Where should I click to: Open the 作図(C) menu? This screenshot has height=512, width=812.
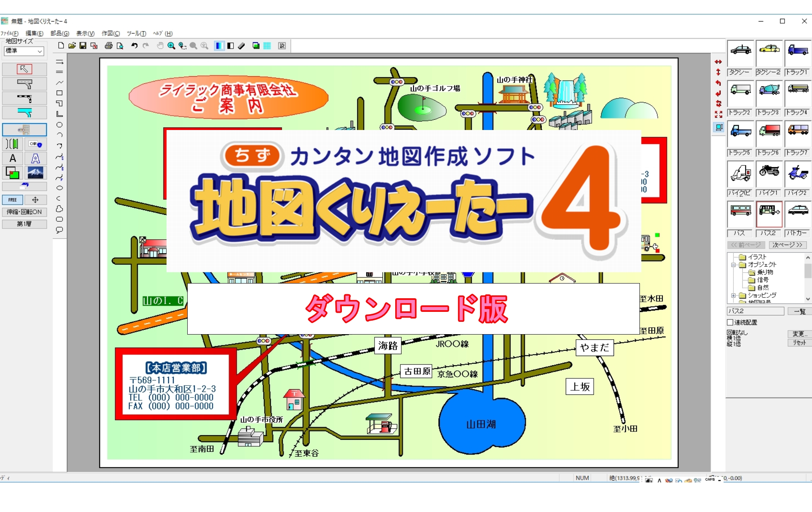pyautogui.click(x=110, y=33)
